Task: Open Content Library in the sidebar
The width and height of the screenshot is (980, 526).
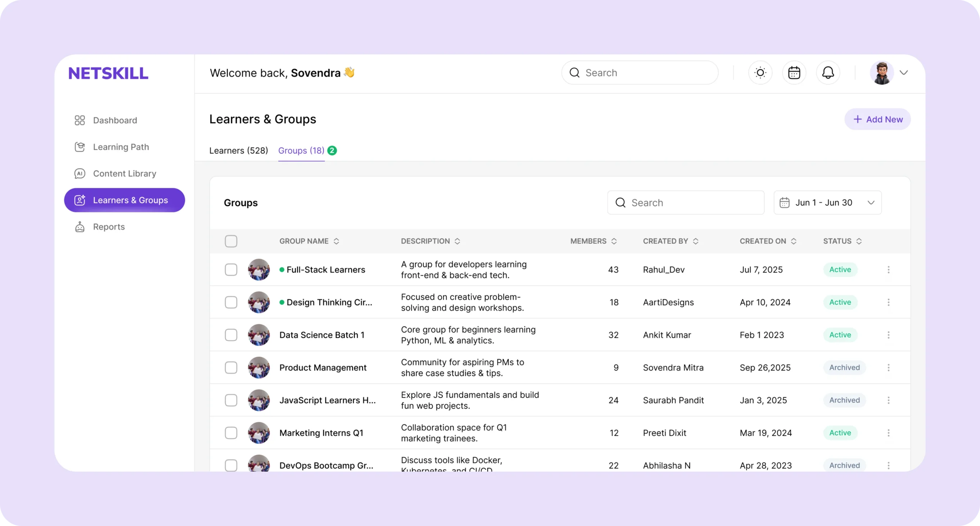Action: [124, 174]
